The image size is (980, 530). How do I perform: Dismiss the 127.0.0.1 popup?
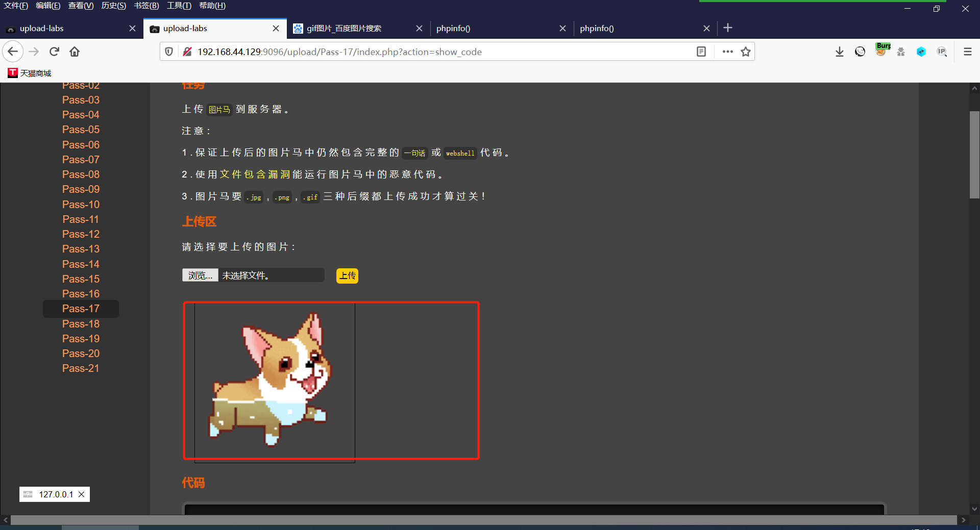click(82, 494)
